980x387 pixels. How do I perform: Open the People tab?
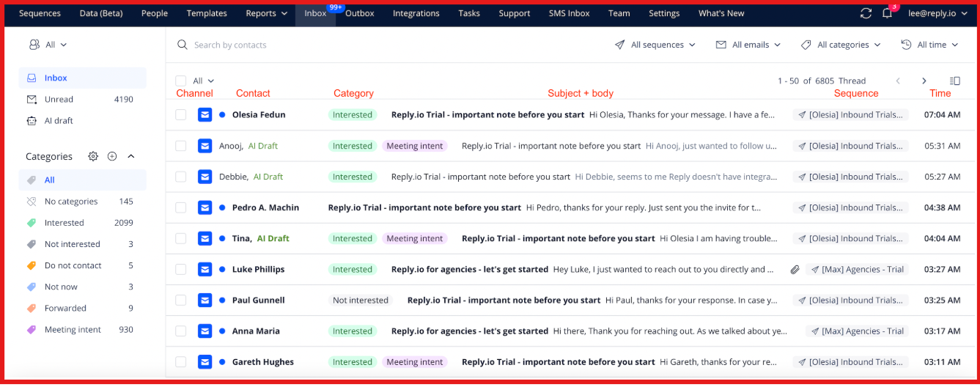[x=155, y=13]
